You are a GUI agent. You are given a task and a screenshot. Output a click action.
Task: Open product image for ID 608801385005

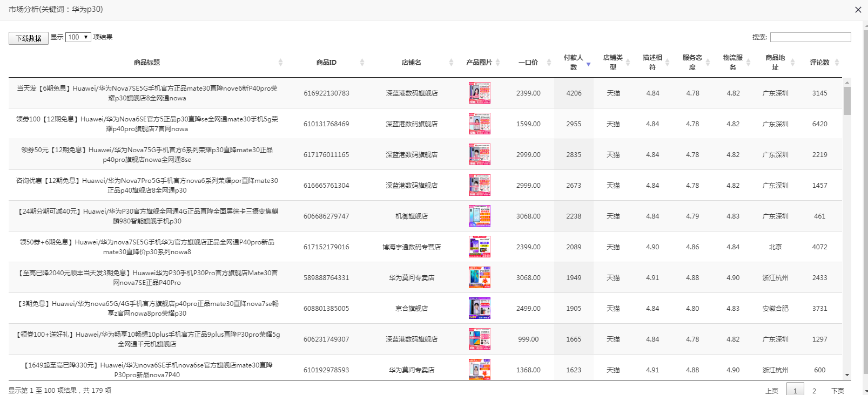pos(480,308)
